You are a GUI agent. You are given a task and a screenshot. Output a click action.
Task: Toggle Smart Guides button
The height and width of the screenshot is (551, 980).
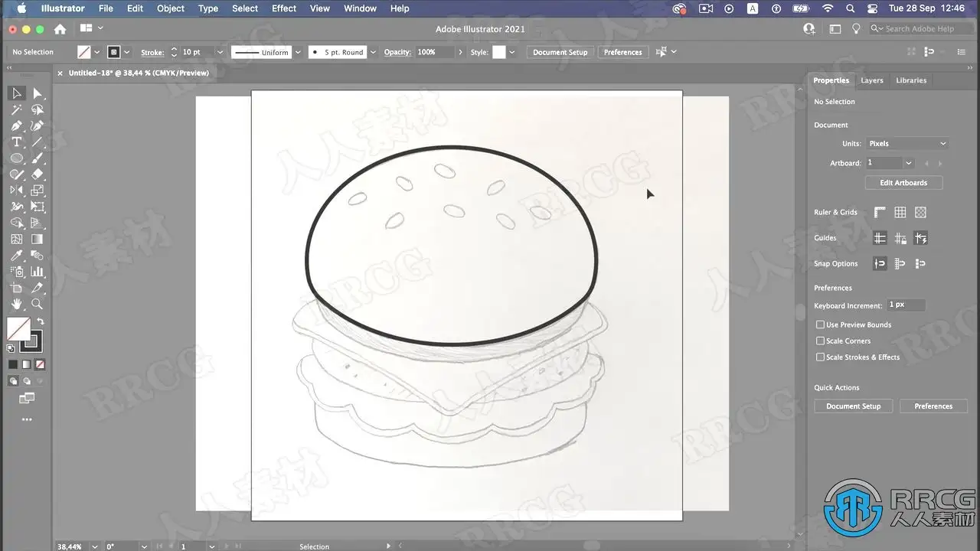tap(920, 238)
